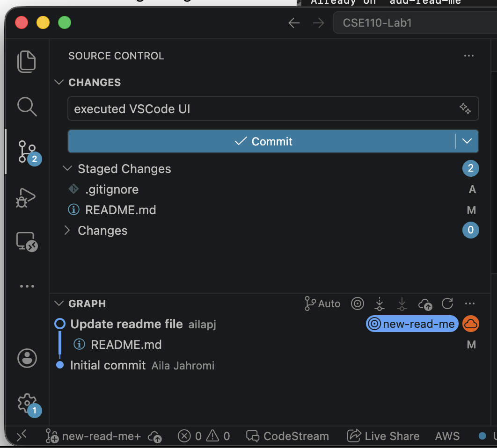Go to current history item target icon
The height and width of the screenshot is (448, 497).
coord(358,304)
